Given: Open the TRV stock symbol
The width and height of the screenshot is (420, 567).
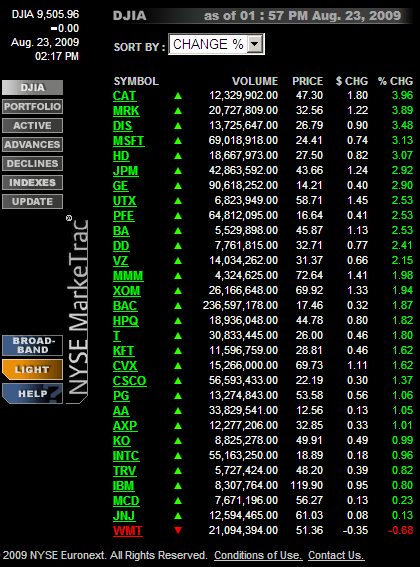Looking at the screenshot, I should (x=124, y=471).
